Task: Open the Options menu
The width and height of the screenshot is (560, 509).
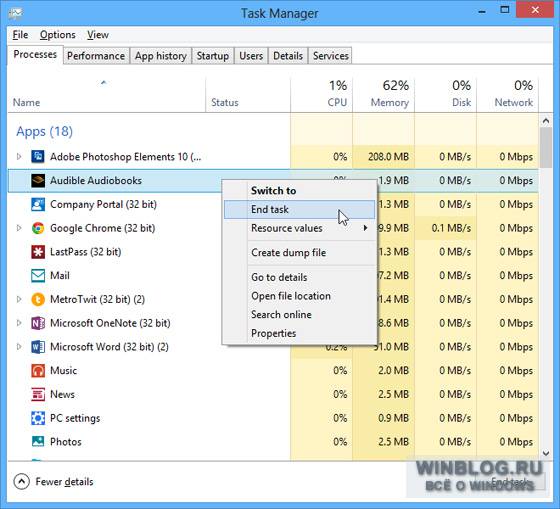Action: [x=58, y=35]
